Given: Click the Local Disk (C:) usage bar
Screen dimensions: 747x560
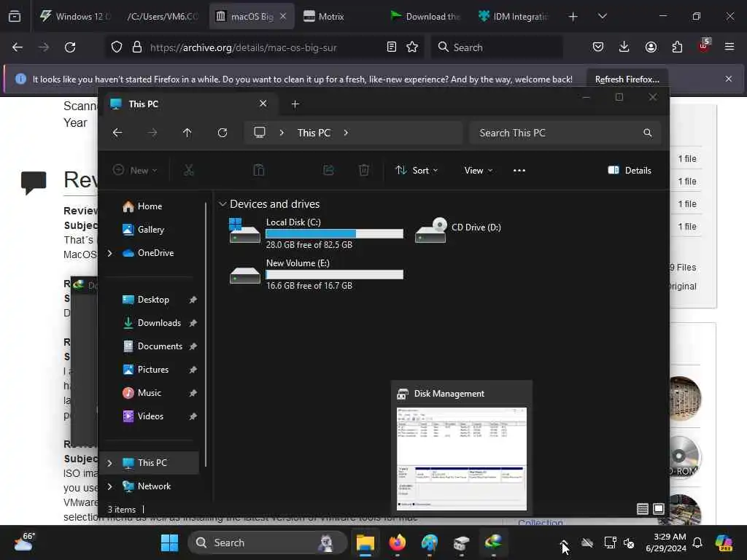Looking at the screenshot, I should [x=334, y=233].
